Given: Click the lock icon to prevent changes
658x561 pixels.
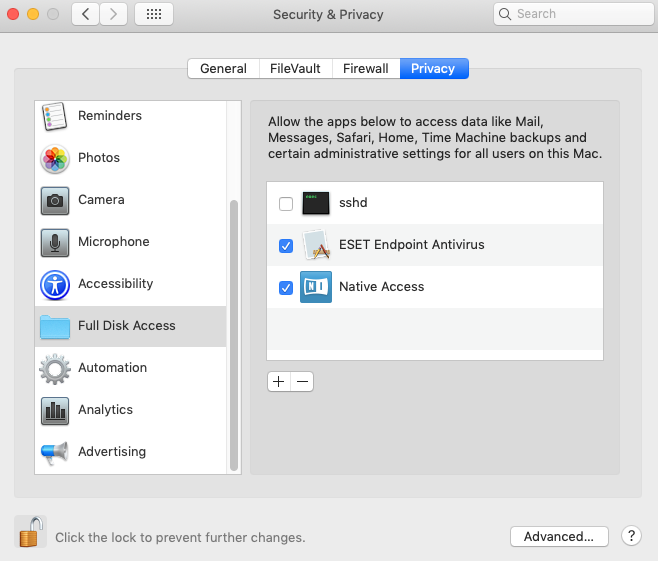Looking at the screenshot, I should coord(31,532).
